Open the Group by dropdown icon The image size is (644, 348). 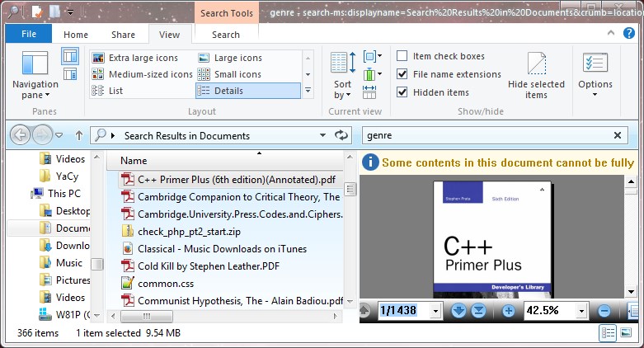[x=373, y=56]
